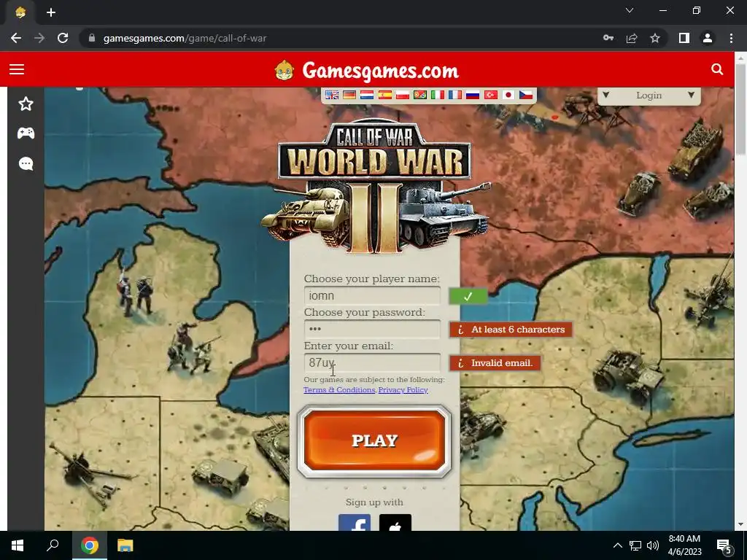Image resolution: width=747 pixels, height=560 pixels.
Task: Open Privacy Policy link
Action: pos(403,390)
